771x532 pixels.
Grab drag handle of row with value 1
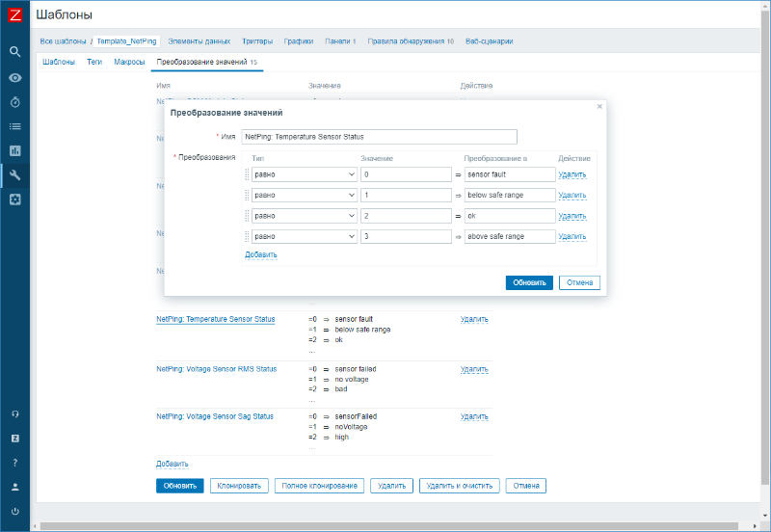pos(247,196)
